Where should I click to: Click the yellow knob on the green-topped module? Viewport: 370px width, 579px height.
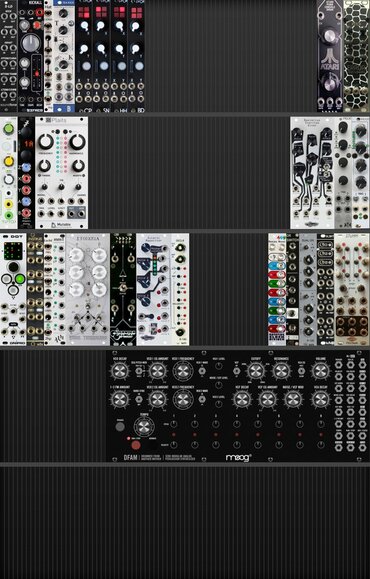point(8,161)
